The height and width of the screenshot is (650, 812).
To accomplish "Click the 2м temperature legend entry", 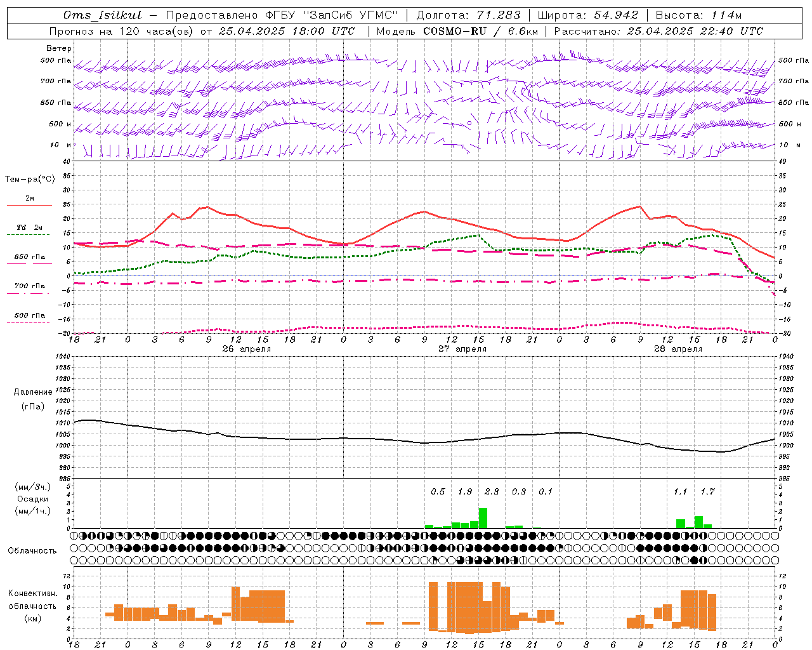I will pos(29,199).
